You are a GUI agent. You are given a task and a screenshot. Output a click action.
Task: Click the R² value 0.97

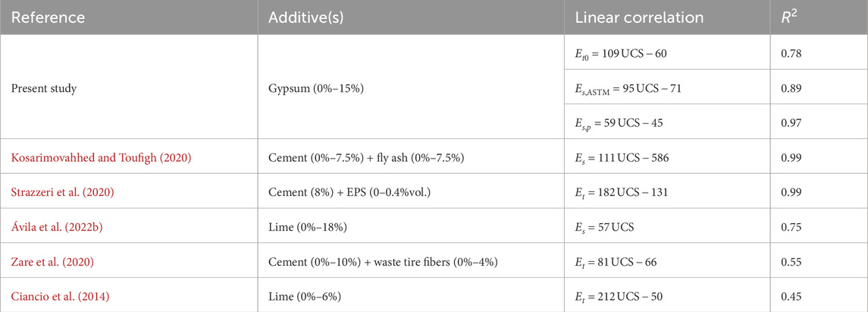(791, 121)
